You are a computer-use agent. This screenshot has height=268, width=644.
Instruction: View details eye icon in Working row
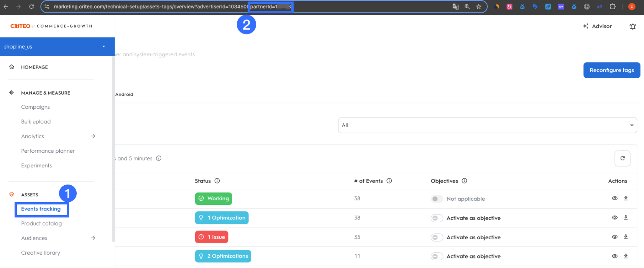614,198
